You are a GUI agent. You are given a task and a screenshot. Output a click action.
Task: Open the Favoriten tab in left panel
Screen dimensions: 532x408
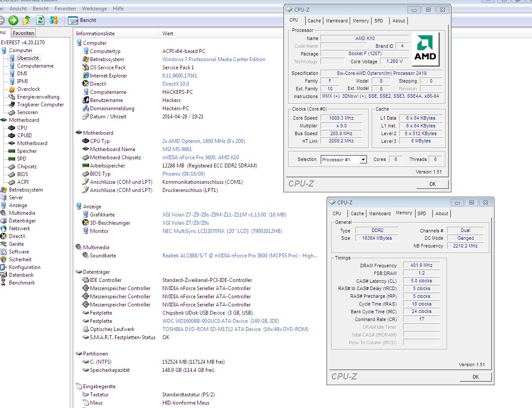pyautogui.click(x=23, y=33)
